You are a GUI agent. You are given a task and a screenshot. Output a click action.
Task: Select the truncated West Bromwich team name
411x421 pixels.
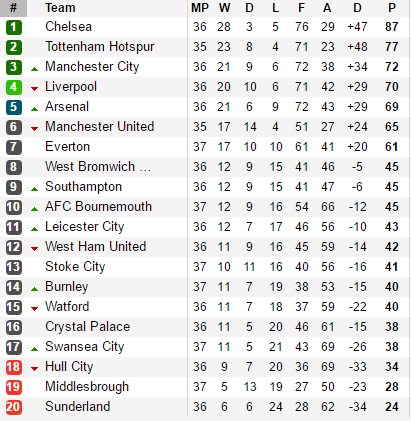[98, 167]
